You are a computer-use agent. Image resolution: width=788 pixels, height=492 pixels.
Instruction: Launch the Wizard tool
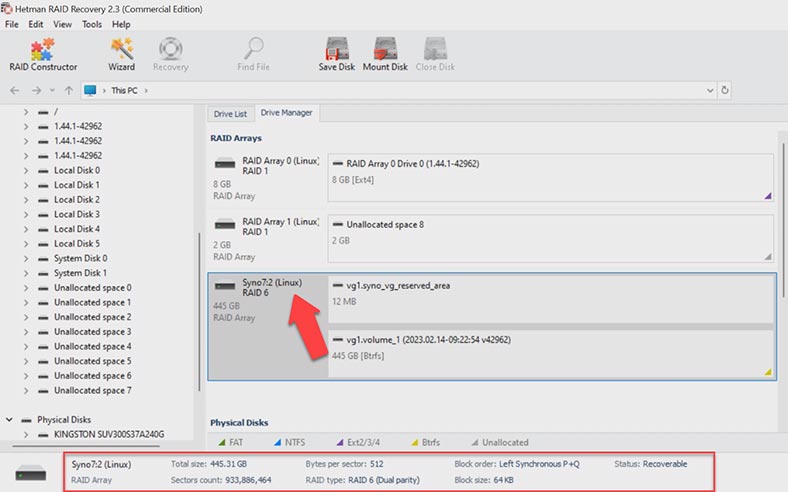coord(122,54)
